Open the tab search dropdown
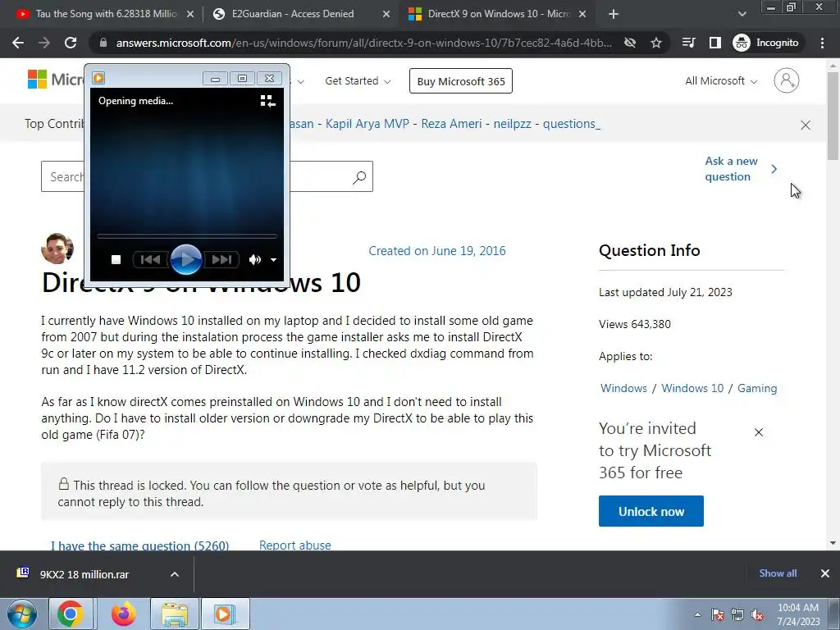 pyautogui.click(x=742, y=15)
